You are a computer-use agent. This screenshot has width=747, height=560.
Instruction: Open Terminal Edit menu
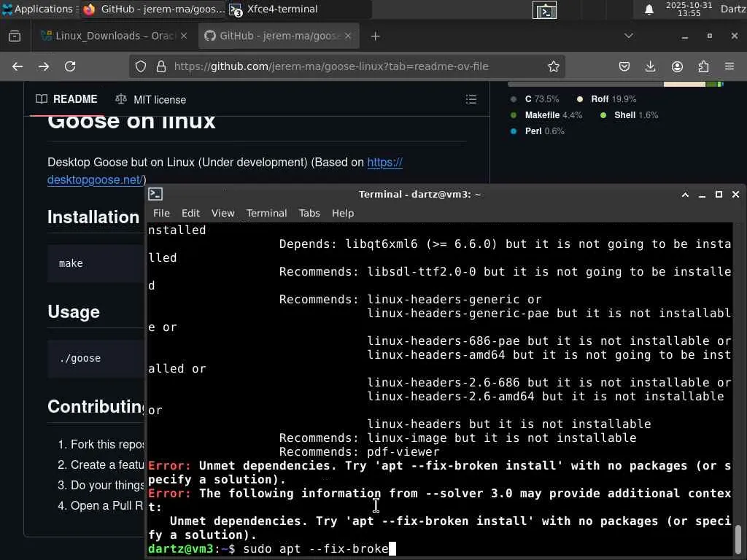coord(190,213)
